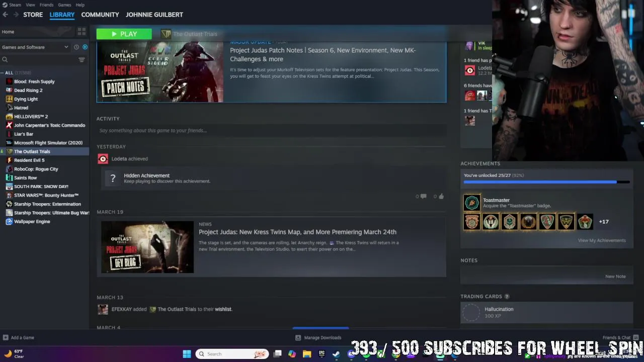644x362 pixels.
Task: Open File Explorer from taskbar
Action: tap(307, 354)
